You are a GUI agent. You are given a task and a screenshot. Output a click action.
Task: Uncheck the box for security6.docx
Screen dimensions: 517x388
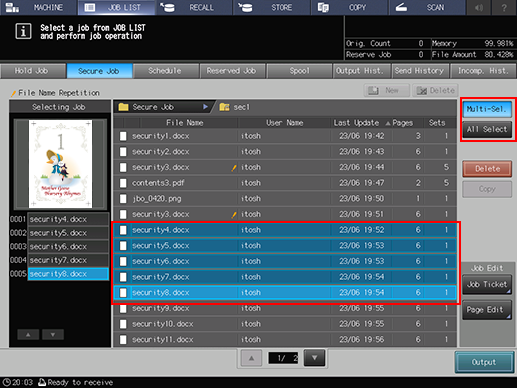pyautogui.click(x=123, y=261)
